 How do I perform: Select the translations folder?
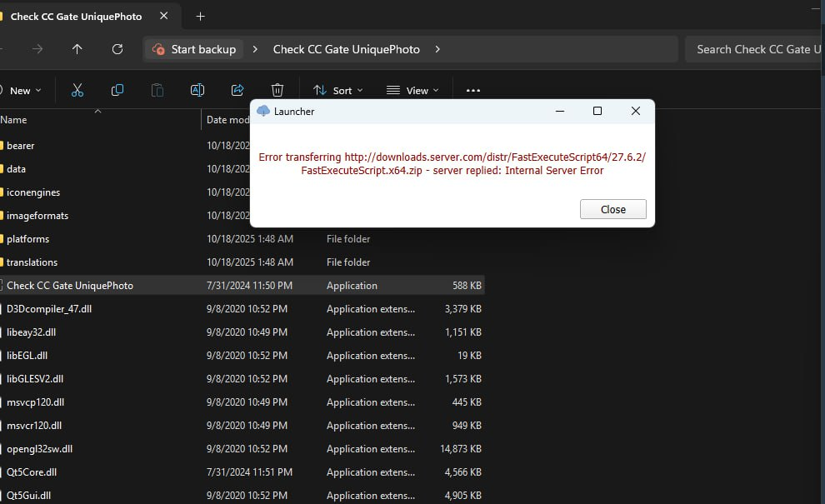point(32,262)
